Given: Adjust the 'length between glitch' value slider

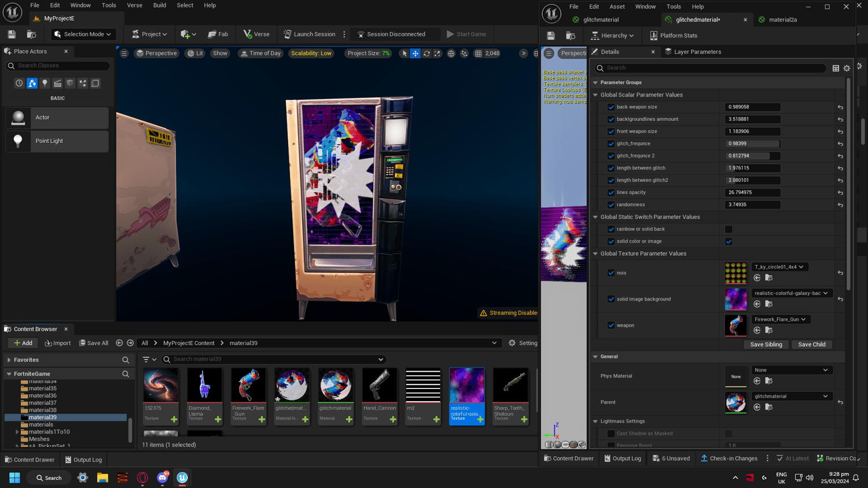Looking at the screenshot, I should tap(752, 168).
